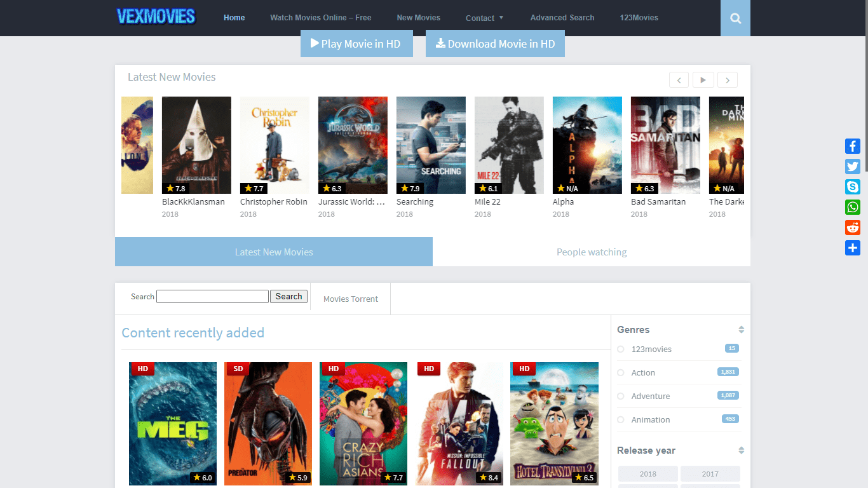Screen dimensions: 868x488
Task: Open the Movies Torrent tab
Action: coord(351,299)
